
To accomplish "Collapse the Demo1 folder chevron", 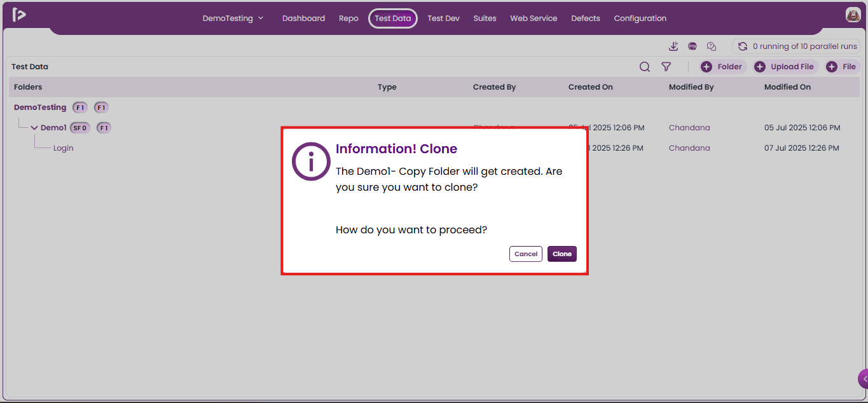I will tap(34, 128).
